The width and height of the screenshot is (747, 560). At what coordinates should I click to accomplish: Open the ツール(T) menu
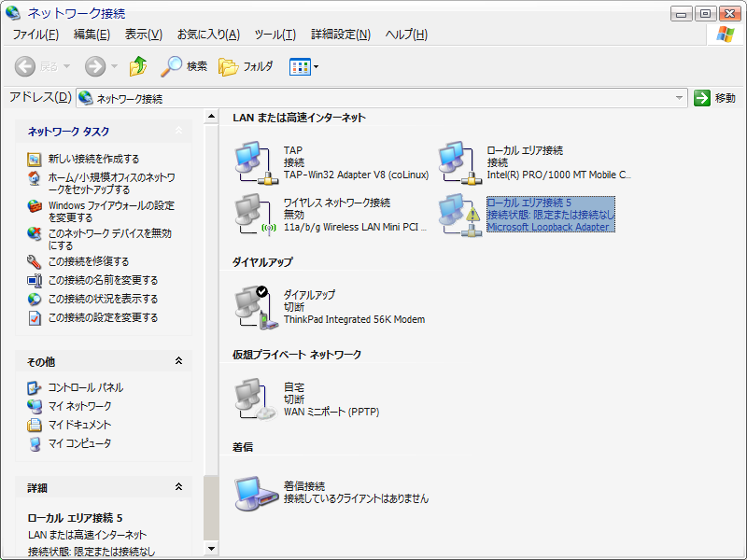click(275, 35)
